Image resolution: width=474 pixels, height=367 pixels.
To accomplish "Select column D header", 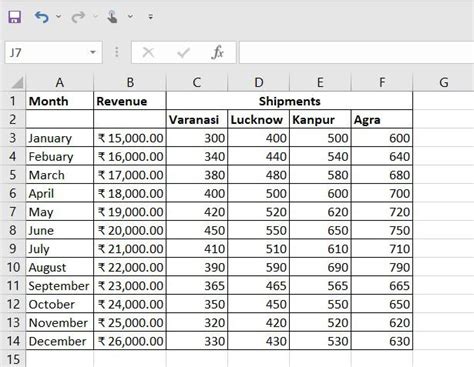I will tap(258, 82).
